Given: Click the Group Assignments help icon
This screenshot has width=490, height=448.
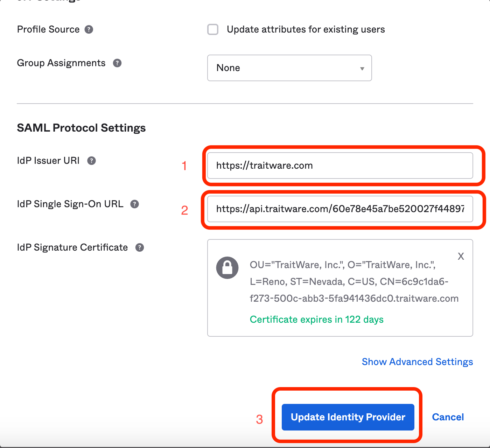Looking at the screenshot, I should [117, 63].
